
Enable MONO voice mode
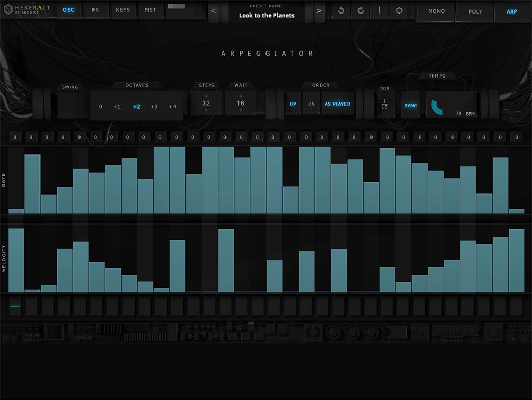436,11
